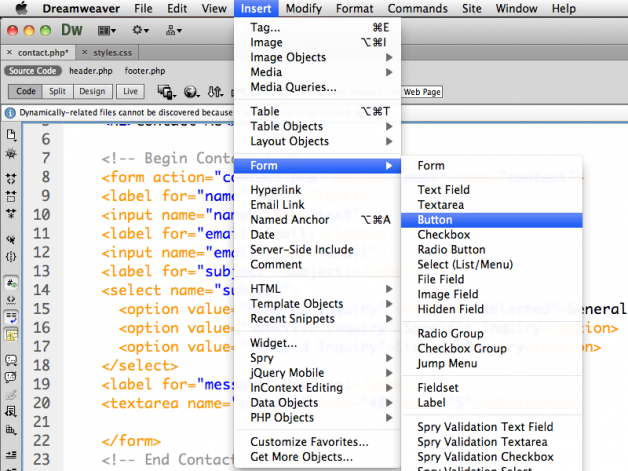The image size is (628, 471).
Task: Choose Spry Validation Textarea
Action: pos(491,442)
